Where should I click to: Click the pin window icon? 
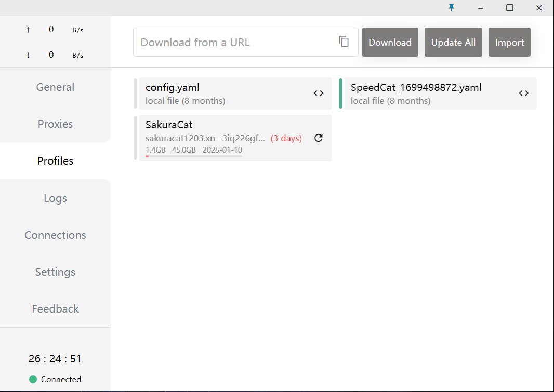click(x=451, y=8)
